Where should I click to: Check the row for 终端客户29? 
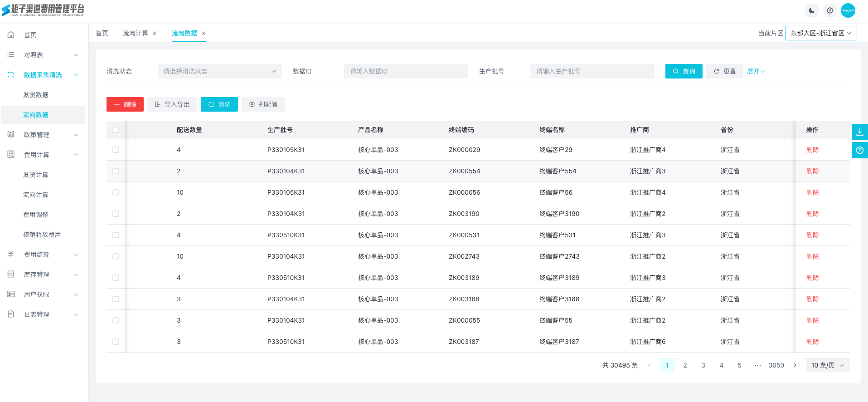[116, 150]
